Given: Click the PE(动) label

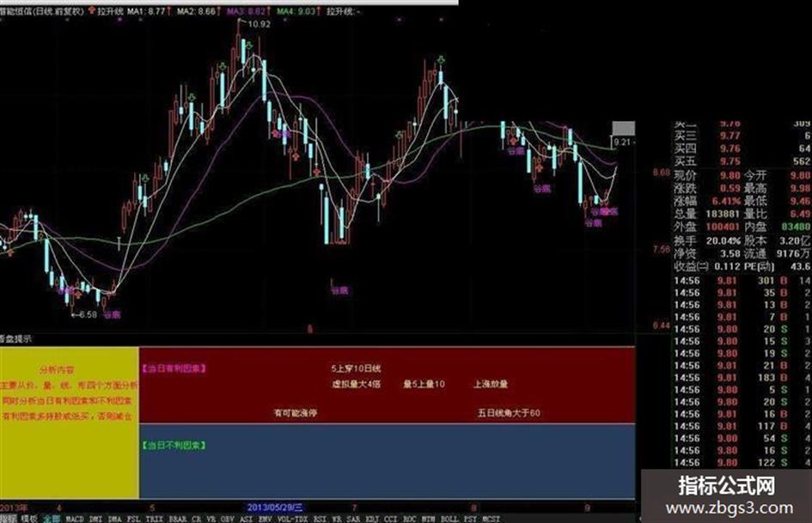Looking at the screenshot, I should pyautogui.click(x=760, y=267).
